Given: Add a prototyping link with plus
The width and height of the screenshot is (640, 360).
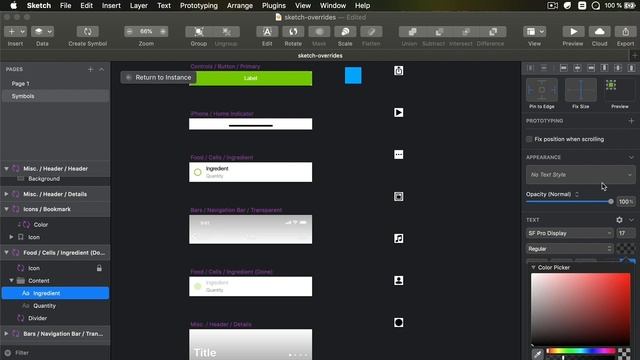Looking at the screenshot, I should pos(631,121).
